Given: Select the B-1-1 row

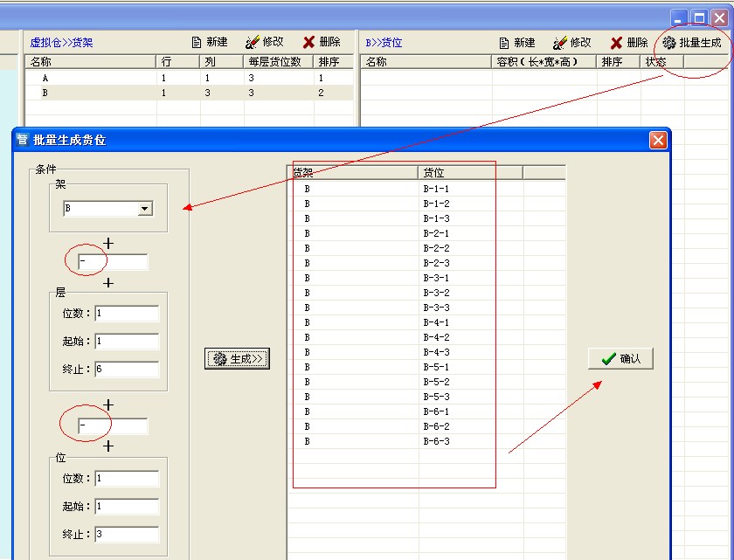Looking at the screenshot, I should (x=426, y=189).
